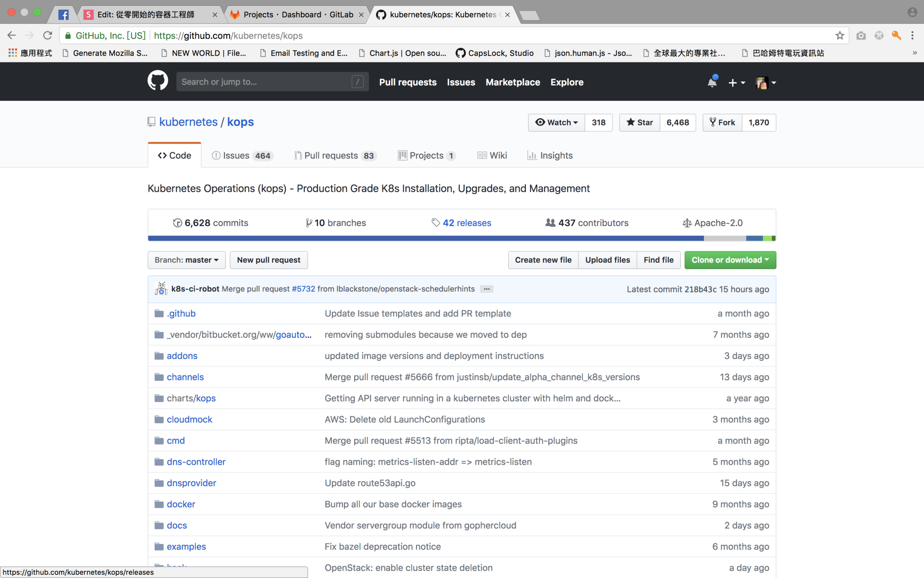Open Pull requests in top navigation
Viewport: 924px width, 578px height.
[x=408, y=82]
